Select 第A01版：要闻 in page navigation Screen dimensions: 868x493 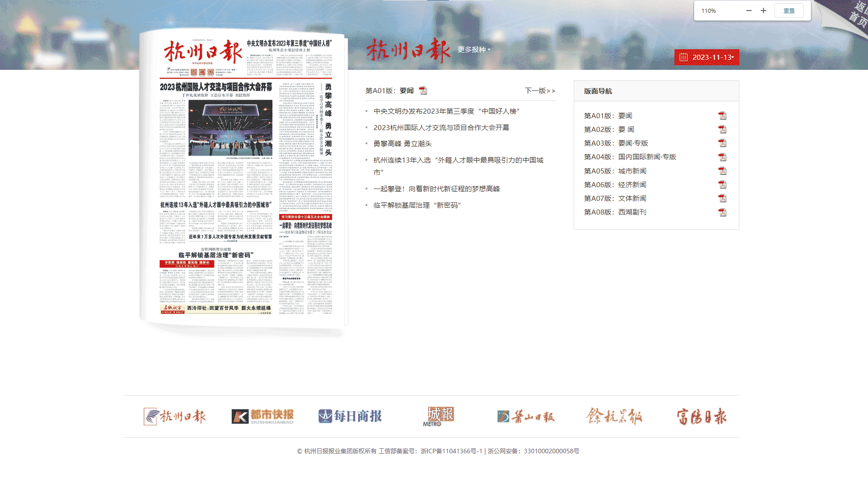pos(608,116)
